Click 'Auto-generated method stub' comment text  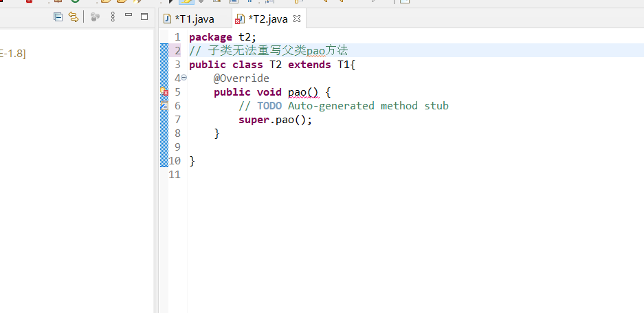(x=368, y=106)
